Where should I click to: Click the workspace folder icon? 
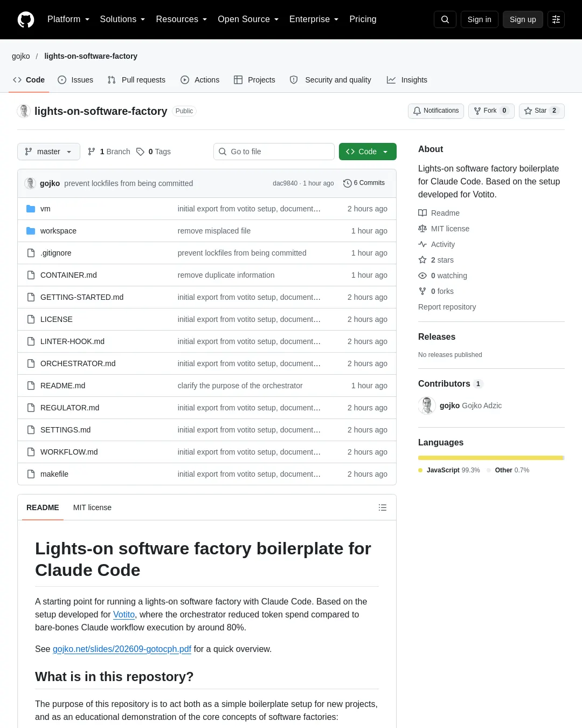tap(31, 231)
